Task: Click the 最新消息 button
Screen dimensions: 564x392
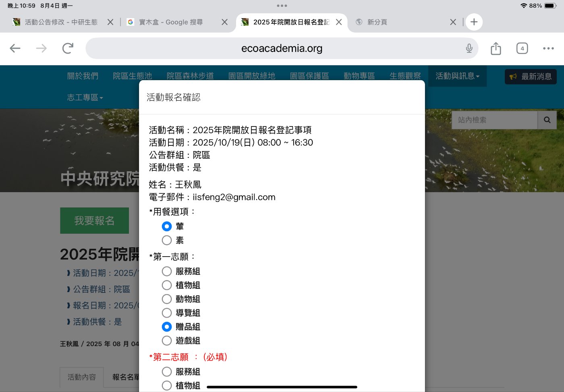Action: coord(531,77)
